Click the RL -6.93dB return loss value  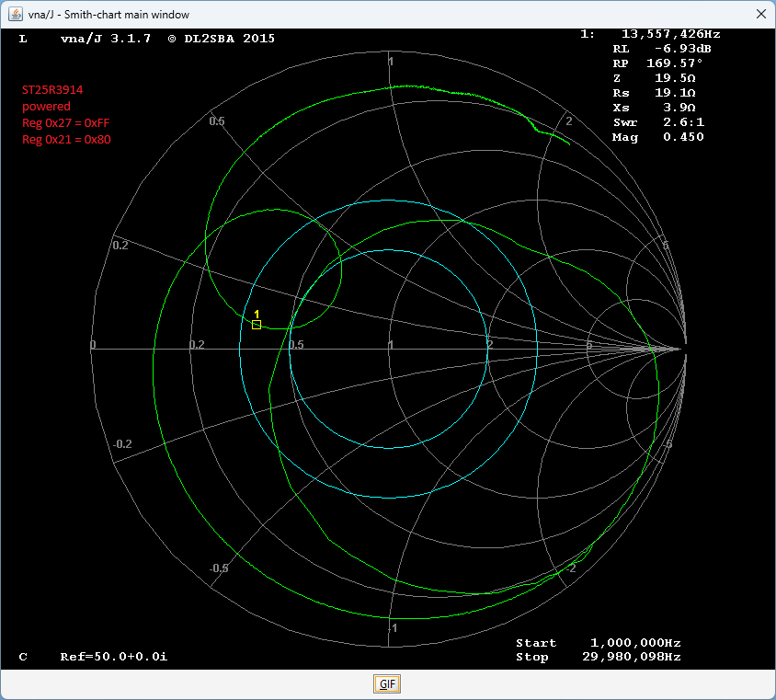662,49
